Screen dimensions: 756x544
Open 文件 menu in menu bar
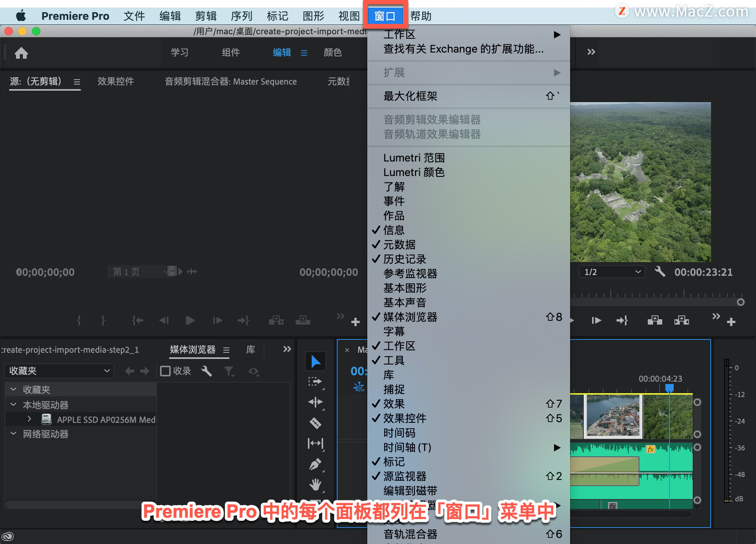134,16
